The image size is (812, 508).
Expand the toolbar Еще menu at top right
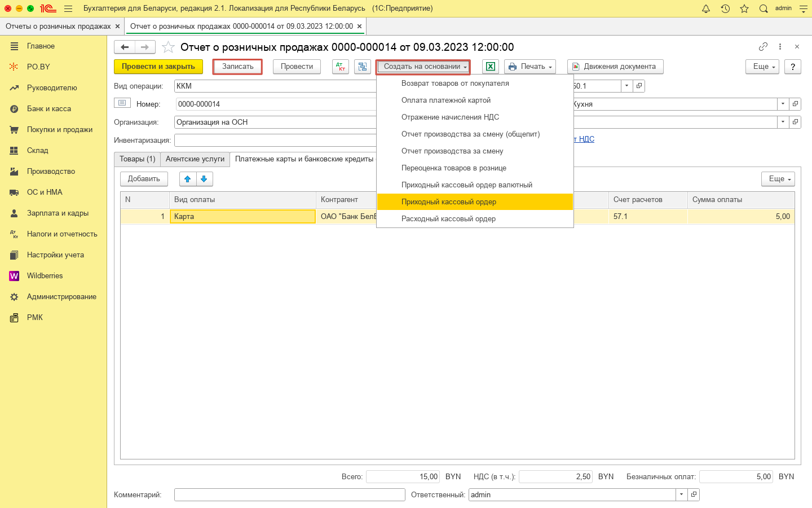click(762, 67)
